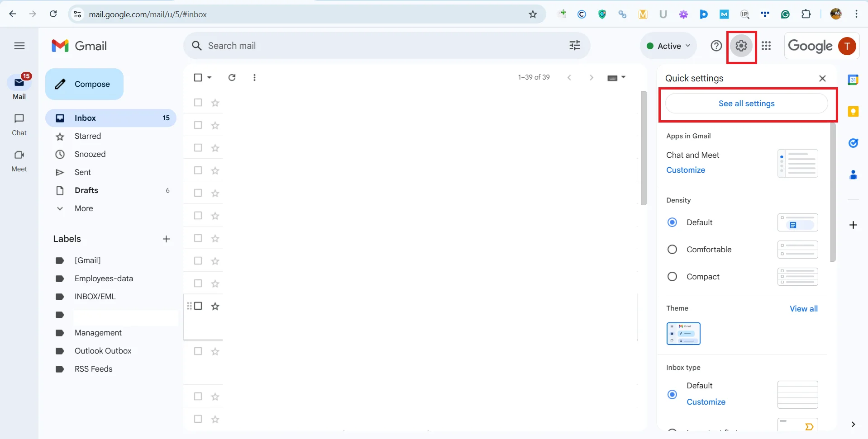Image resolution: width=868 pixels, height=439 pixels.
Task: Open the Contacts side panel icon
Action: 853,175
